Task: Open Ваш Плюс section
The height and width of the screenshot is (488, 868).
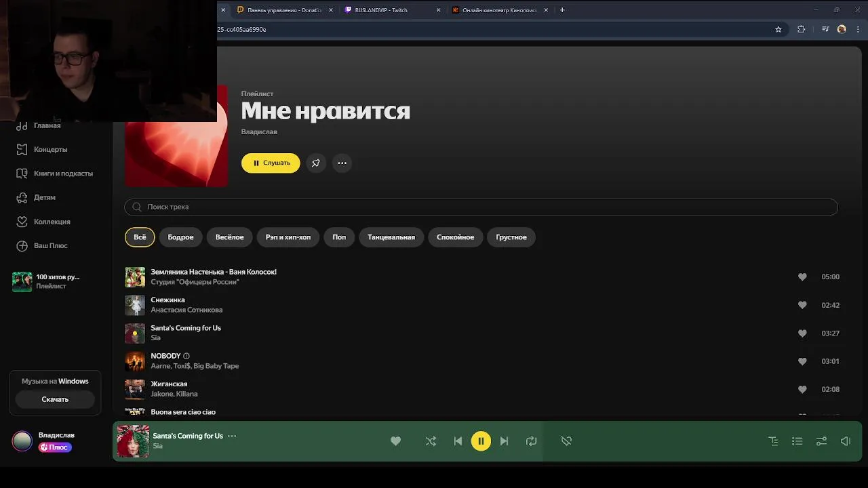Action: (x=42, y=245)
